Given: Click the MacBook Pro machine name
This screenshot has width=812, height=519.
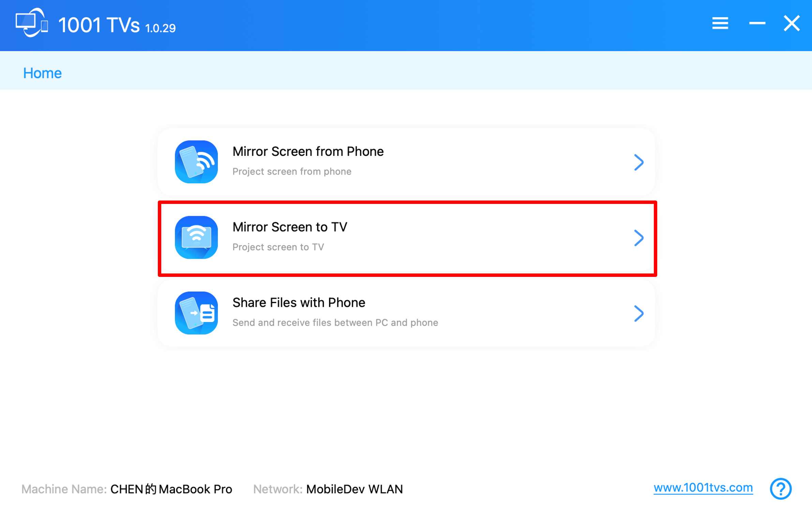Looking at the screenshot, I should 171,489.
